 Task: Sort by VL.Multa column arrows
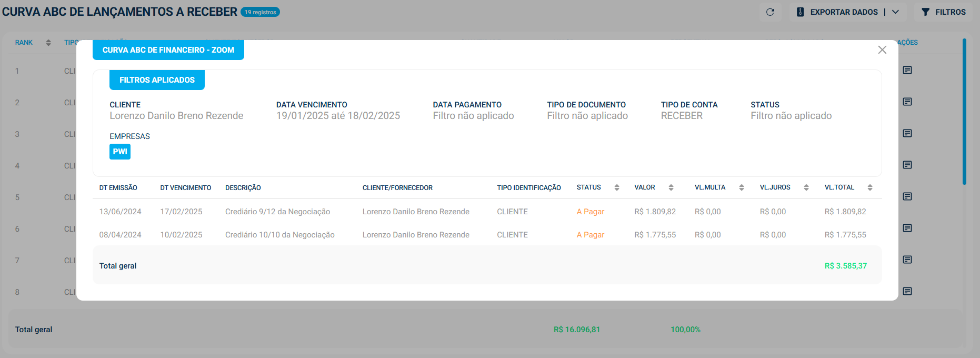[742, 187]
